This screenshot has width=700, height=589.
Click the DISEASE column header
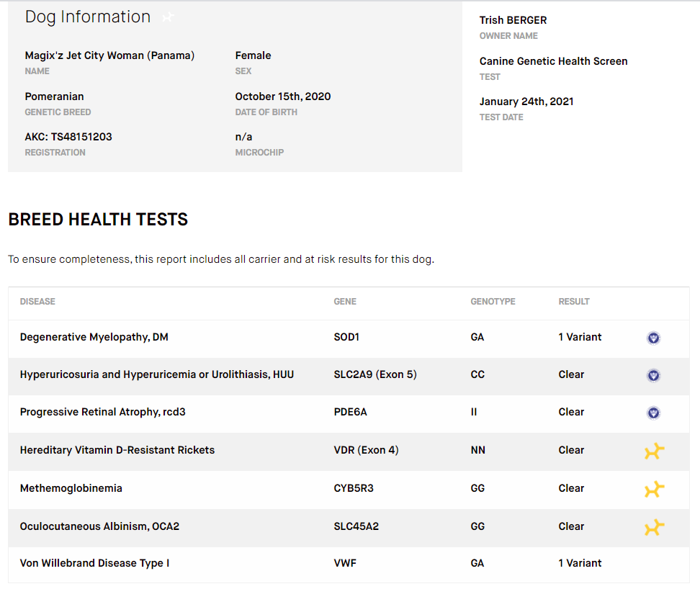[37, 302]
